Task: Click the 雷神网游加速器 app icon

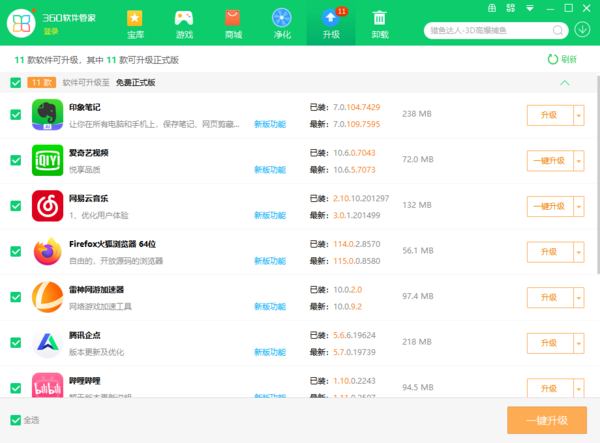Action: click(48, 297)
